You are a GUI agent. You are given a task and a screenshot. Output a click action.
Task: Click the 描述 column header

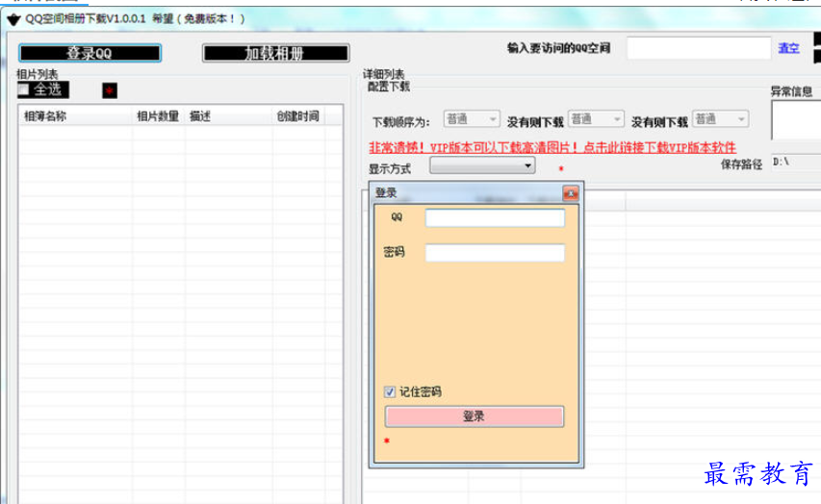pos(228,116)
